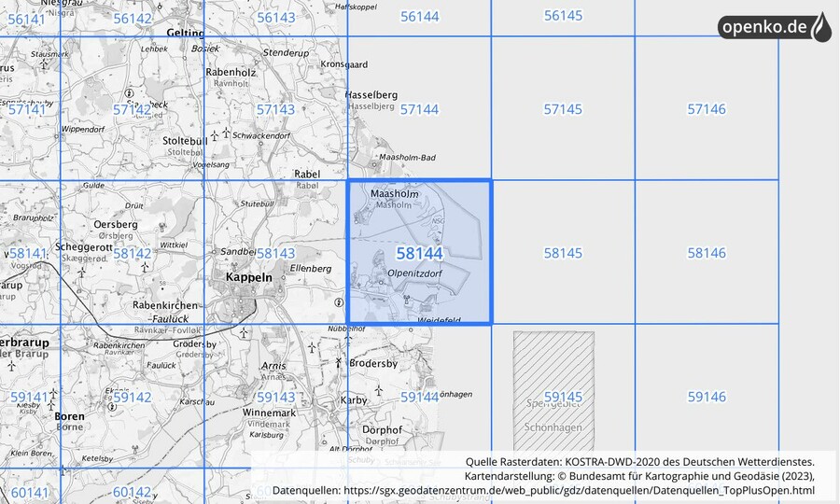Click the Kappeln town label
Image resolution: width=840 pixels, height=504 pixels.
pyautogui.click(x=248, y=277)
